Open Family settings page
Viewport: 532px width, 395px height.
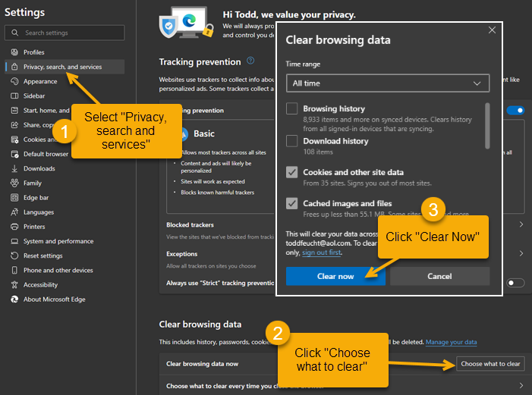tap(65, 183)
